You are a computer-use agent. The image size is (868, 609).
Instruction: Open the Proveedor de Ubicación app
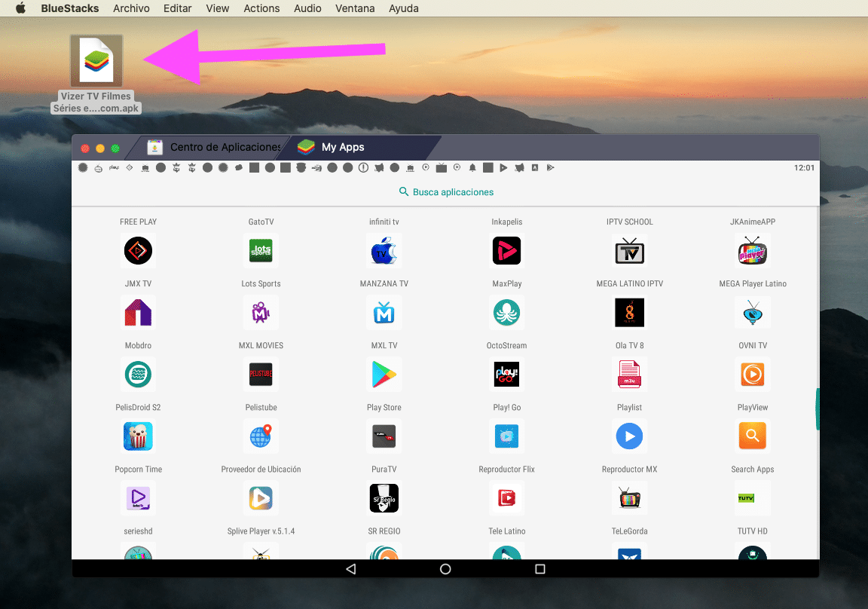[261, 436]
